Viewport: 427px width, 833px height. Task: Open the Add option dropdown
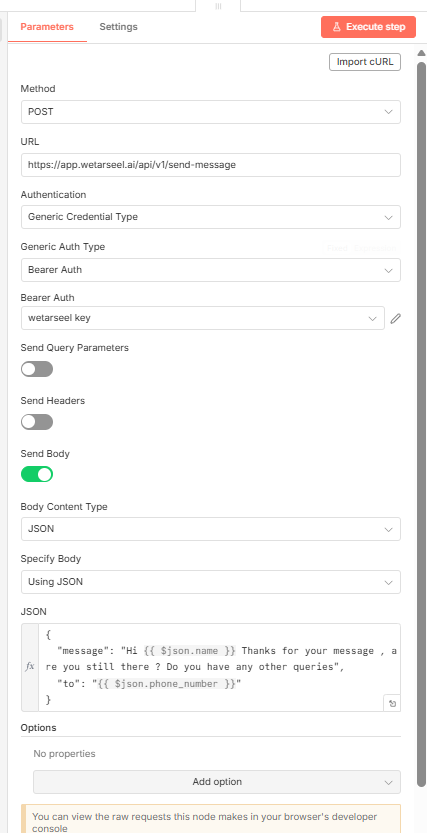point(217,781)
